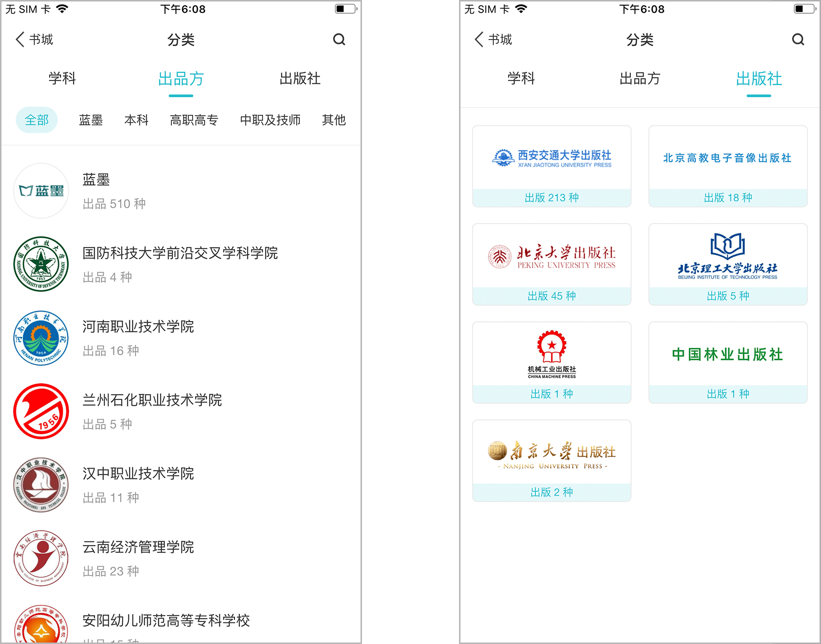Open 兰州石化职业技术学院 red 1956 emblem
This screenshot has height=644, width=821.
pyautogui.click(x=41, y=411)
